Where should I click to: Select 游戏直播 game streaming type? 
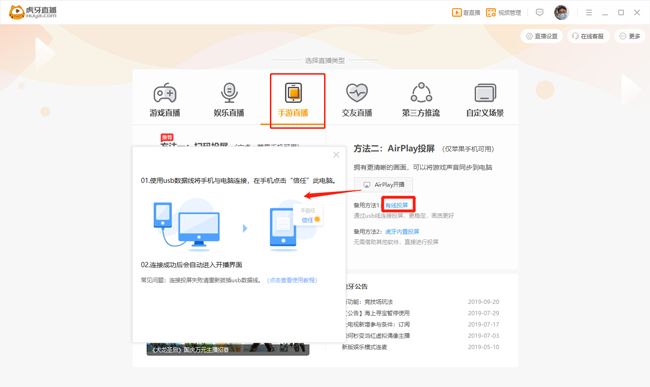click(x=165, y=100)
